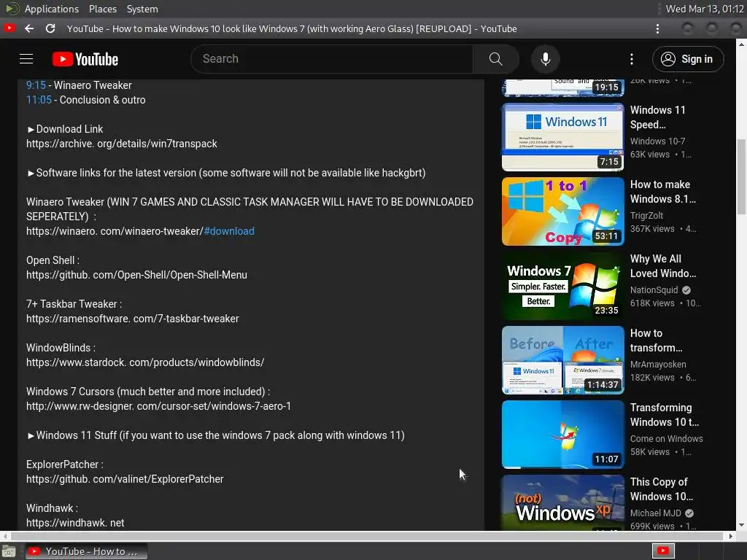Open YouTube settings three-dot menu
The height and width of the screenshot is (560, 747).
631,59
